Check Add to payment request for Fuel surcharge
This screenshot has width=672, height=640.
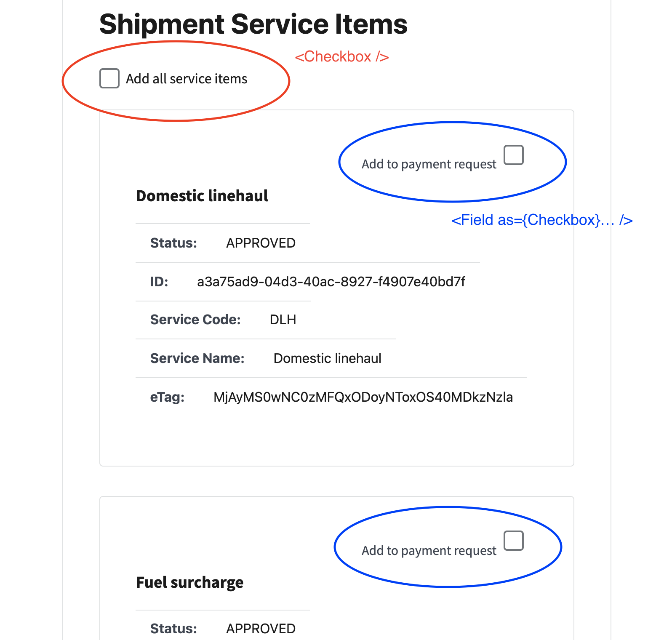pos(514,541)
